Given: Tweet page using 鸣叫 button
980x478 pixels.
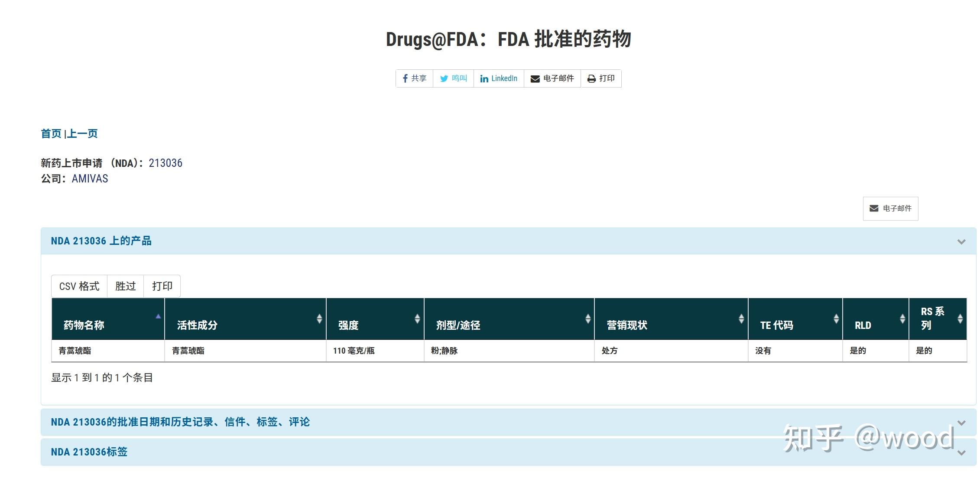Looking at the screenshot, I should tap(454, 78).
